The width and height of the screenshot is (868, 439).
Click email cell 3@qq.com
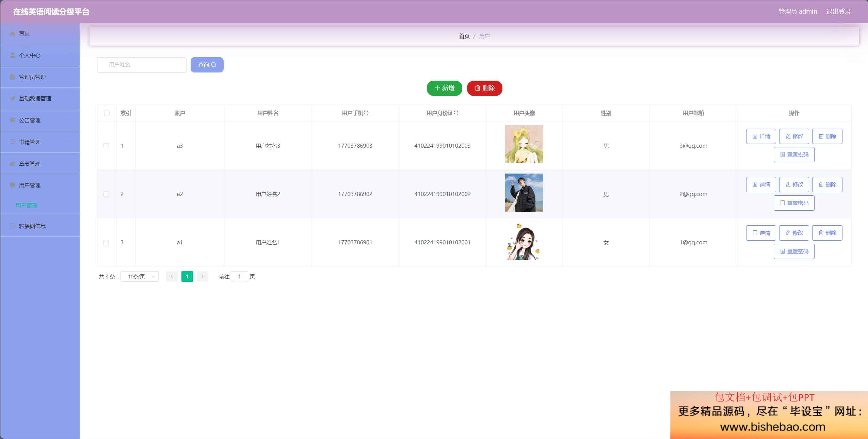click(x=693, y=146)
